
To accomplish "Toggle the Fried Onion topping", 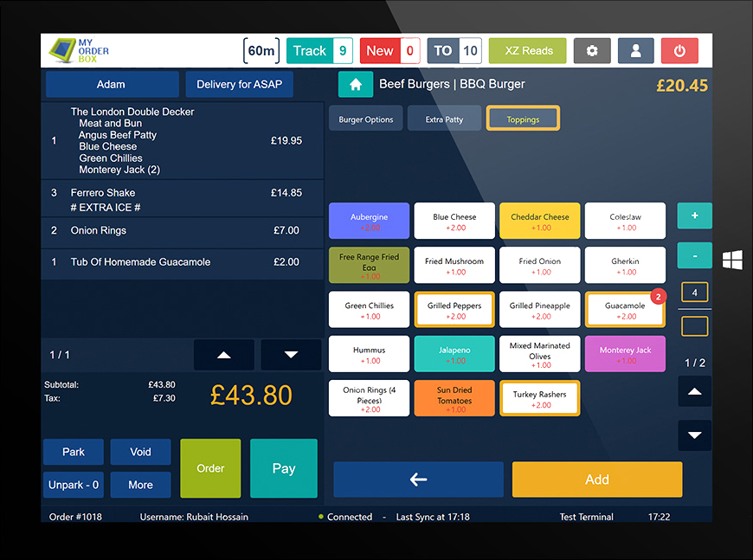I will 540,265.
